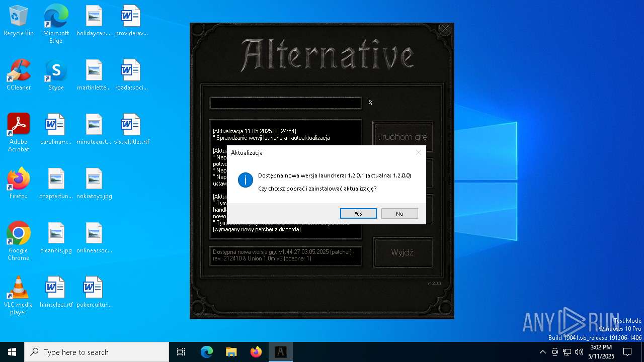This screenshot has height=362, width=644.
Task: Open the network tray icon
Action: point(567,352)
